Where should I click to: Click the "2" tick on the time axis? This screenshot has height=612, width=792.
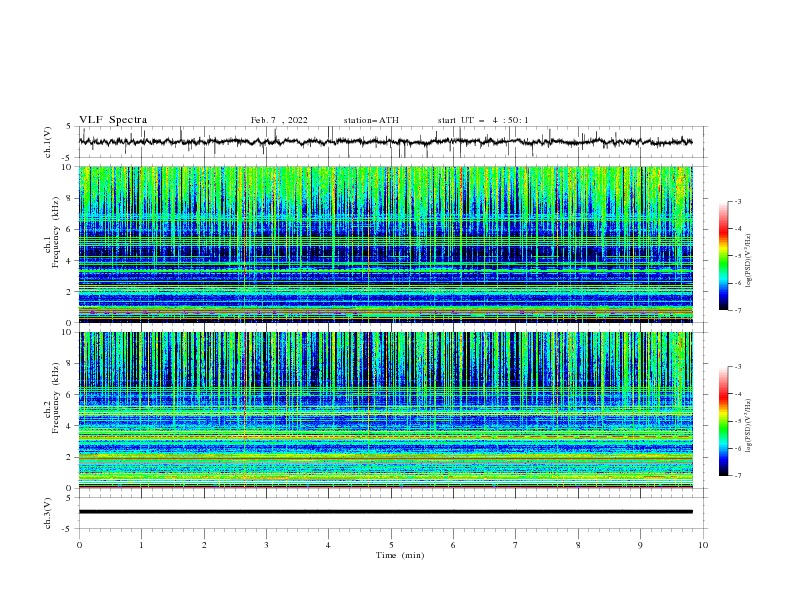(204, 545)
